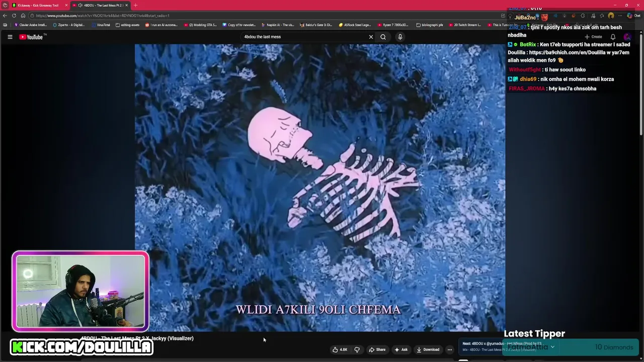Open Ryzen 7 7800x3D bookmark

[x=393, y=25]
